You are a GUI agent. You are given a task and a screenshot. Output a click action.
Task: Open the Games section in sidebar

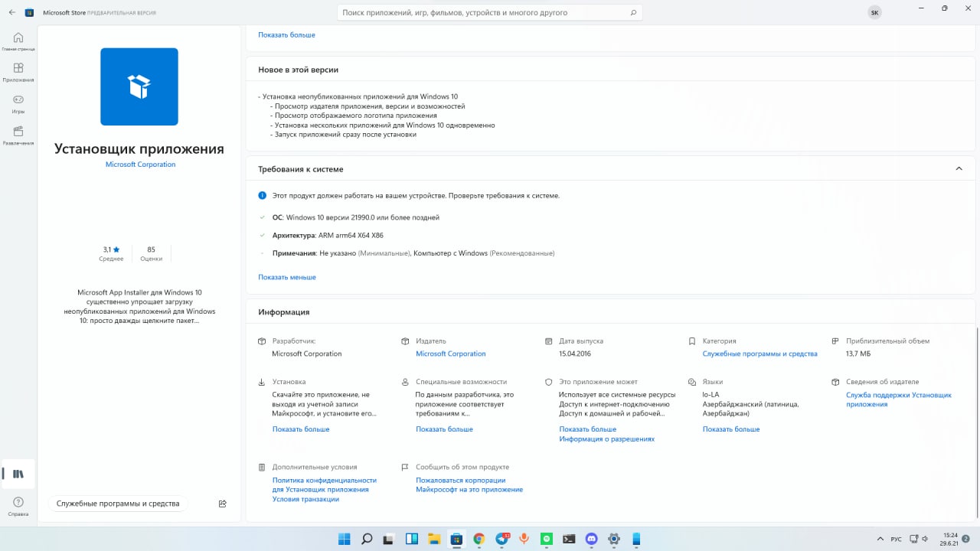[x=18, y=103]
